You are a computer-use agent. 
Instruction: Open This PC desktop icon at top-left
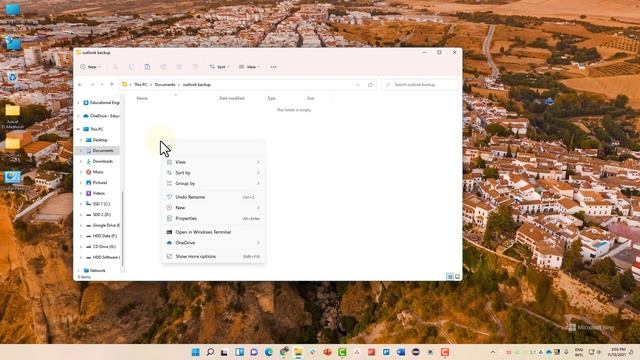click(x=13, y=10)
